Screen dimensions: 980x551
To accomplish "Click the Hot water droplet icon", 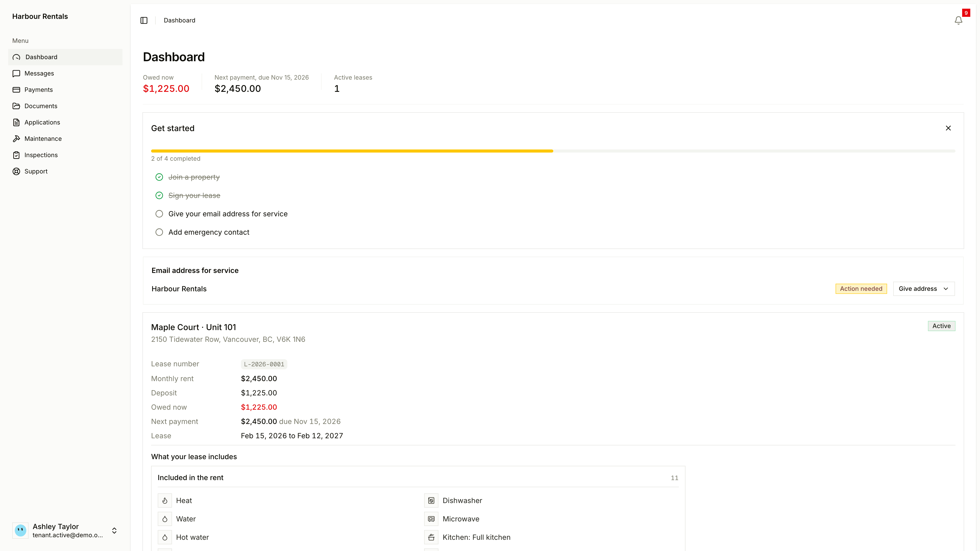I will [x=165, y=537].
